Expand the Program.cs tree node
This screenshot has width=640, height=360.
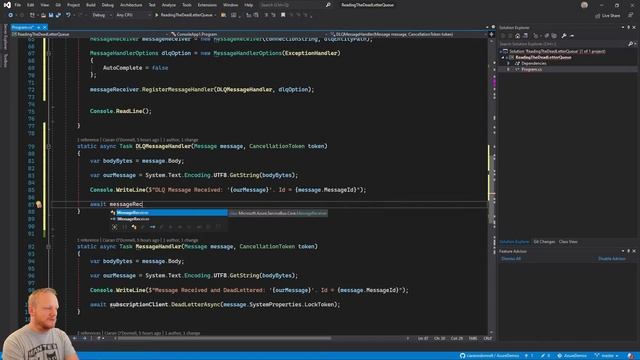[x=509, y=70]
